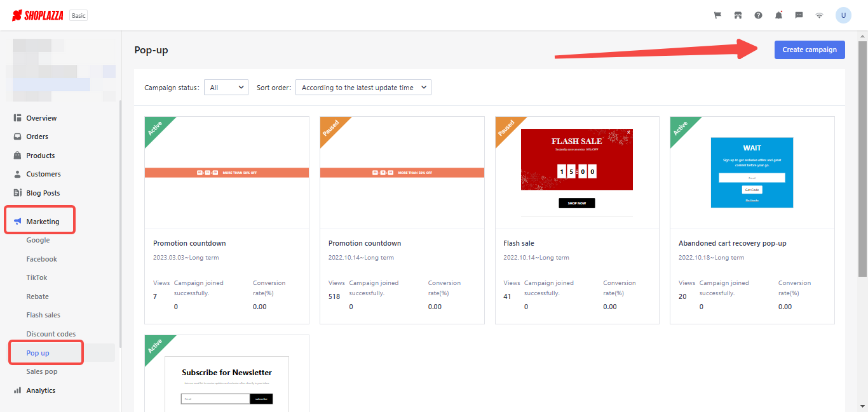Open the flag icon in top bar

717,15
